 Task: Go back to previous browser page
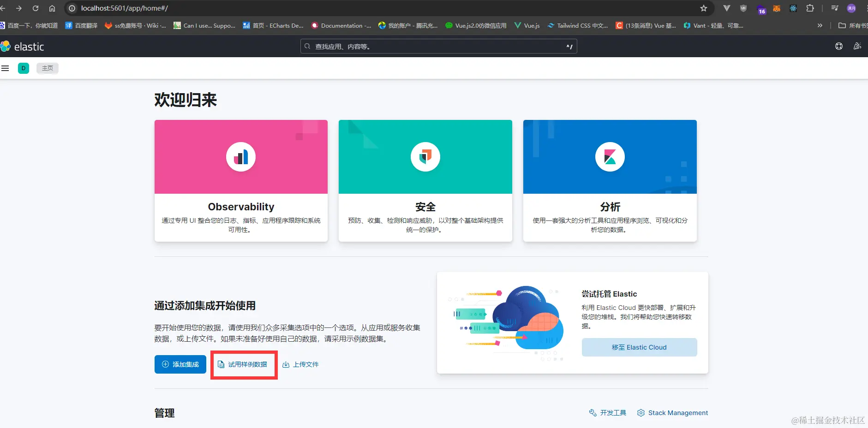(3, 8)
